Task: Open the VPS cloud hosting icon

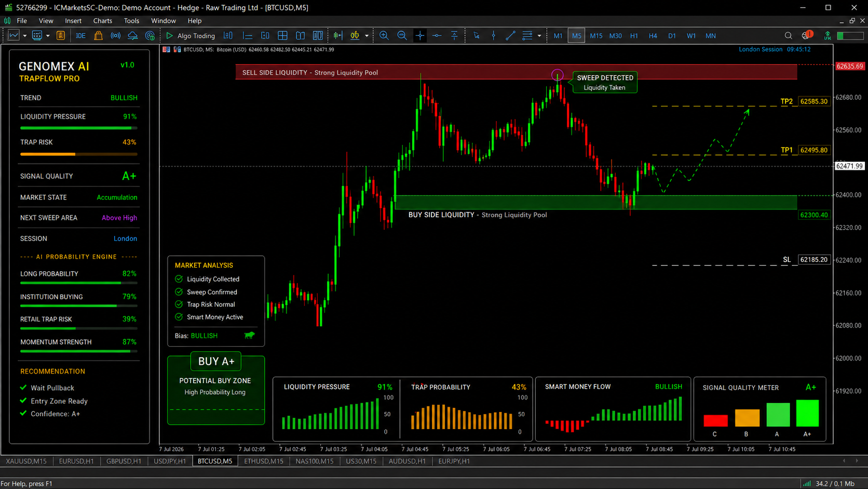Action: click(x=133, y=35)
